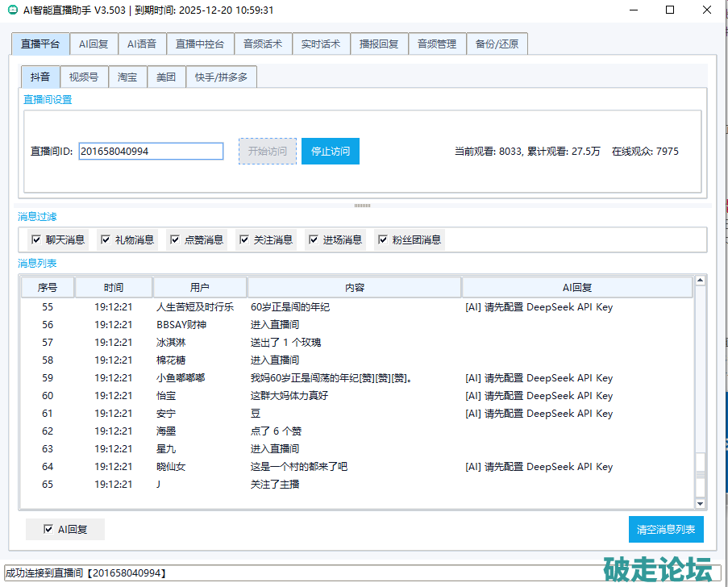Disable the 点赞消息 filter checkbox

175,239
